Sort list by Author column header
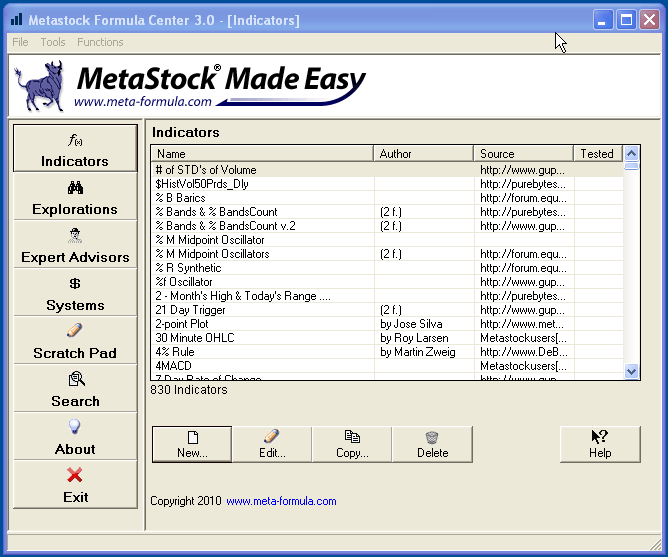Screen dimensions: 668x557 (x=423, y=153)
